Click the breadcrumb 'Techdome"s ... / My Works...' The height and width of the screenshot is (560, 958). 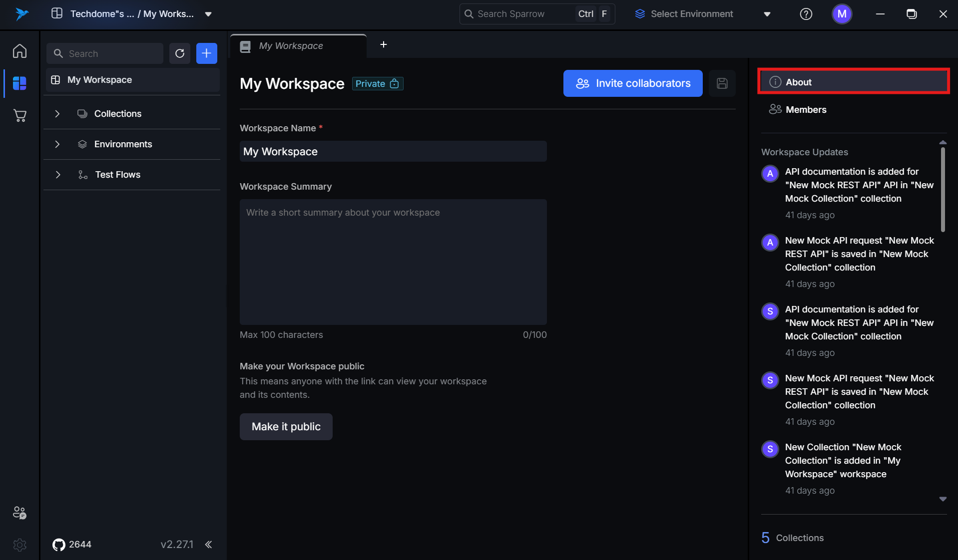(x=132, y=14)
